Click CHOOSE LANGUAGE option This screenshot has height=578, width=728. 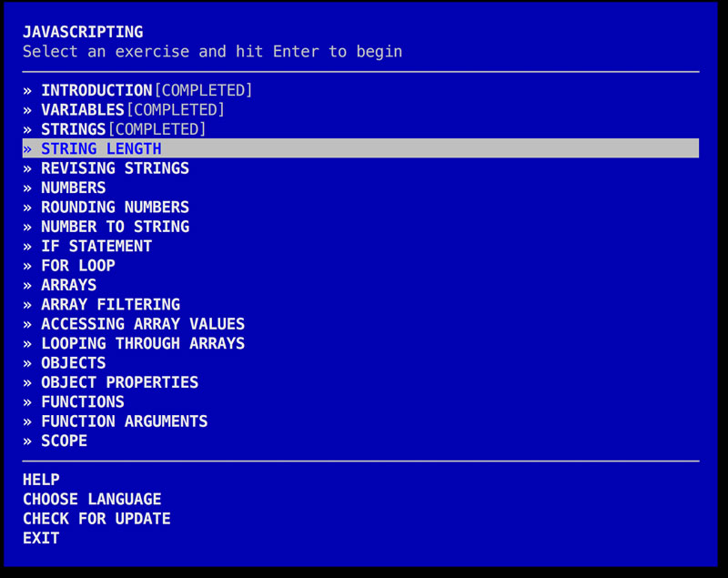[92, 499]
